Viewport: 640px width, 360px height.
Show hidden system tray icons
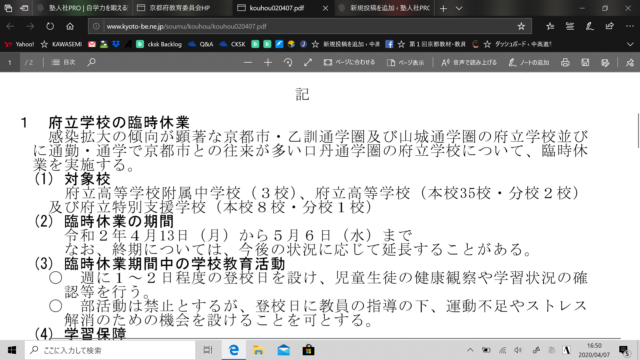pyautogui.click(x=470, y=350)
